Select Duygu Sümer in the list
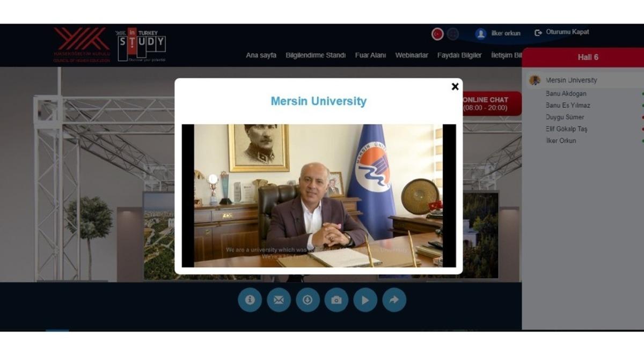 pyautogui.click(x=565, y=117)
